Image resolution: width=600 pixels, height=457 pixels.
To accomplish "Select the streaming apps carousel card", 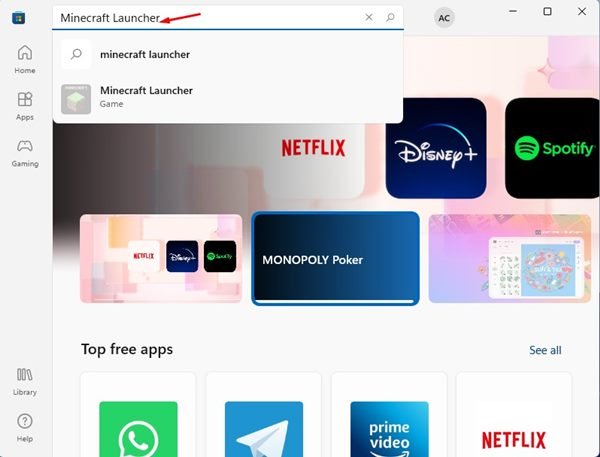I will 161,259.
